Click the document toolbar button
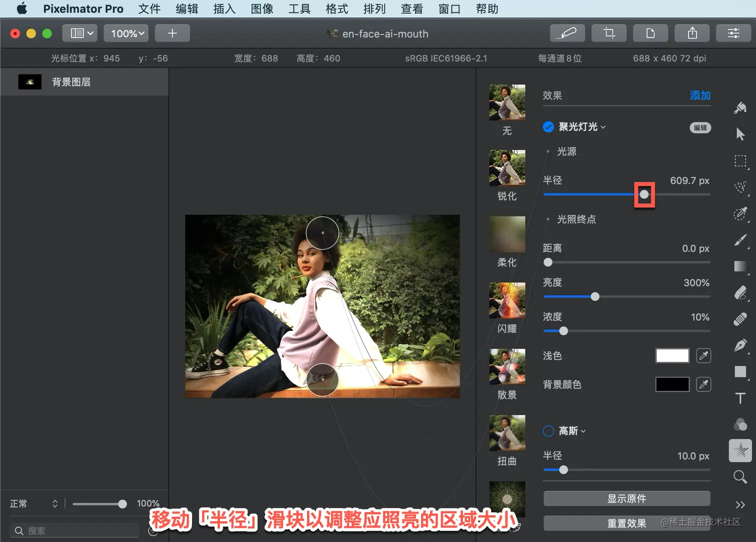Image resolution: width=756 pixels, height=542 pixels. 650,33
